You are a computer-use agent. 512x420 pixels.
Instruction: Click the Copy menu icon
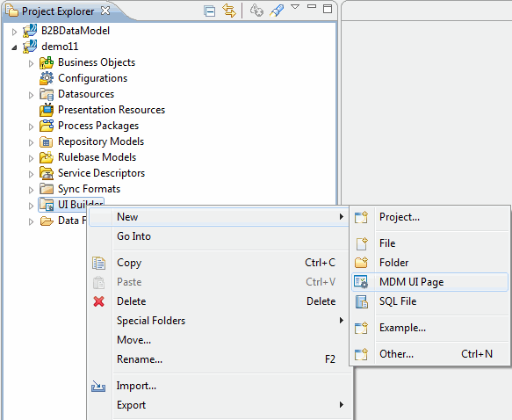98,263
